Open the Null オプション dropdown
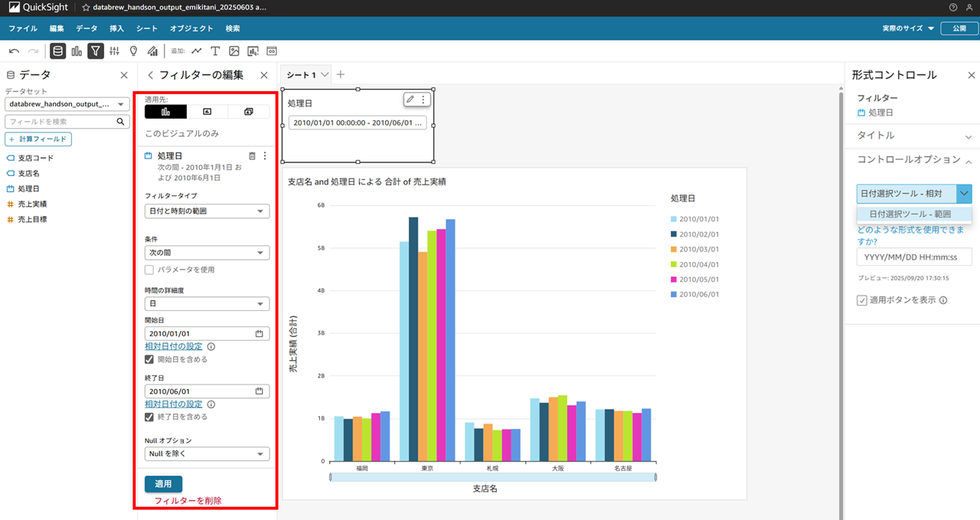The width and height of the screenshot is (980, 520). click(x=207, y=454)
